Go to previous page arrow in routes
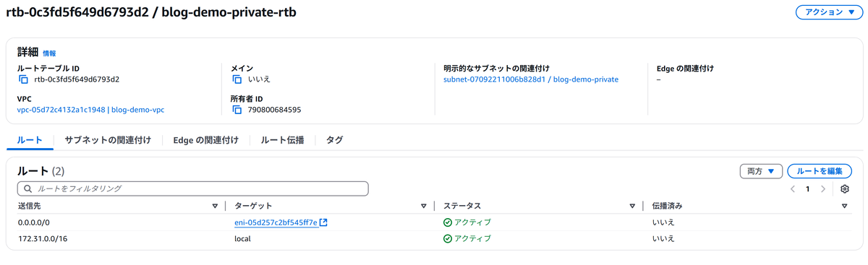The image size is (868, 265). (x=793, y=189)
